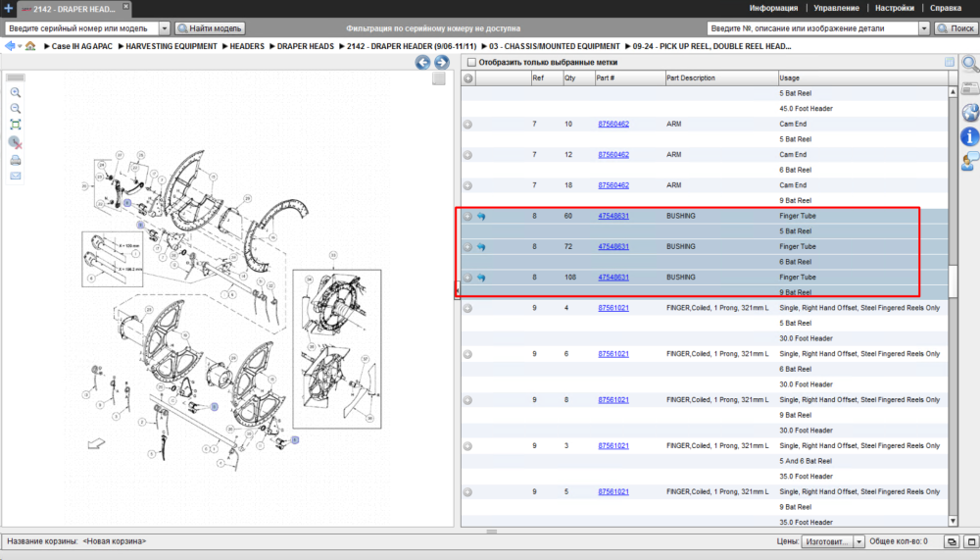Clear diagram callout selection icon

(16, 142)
